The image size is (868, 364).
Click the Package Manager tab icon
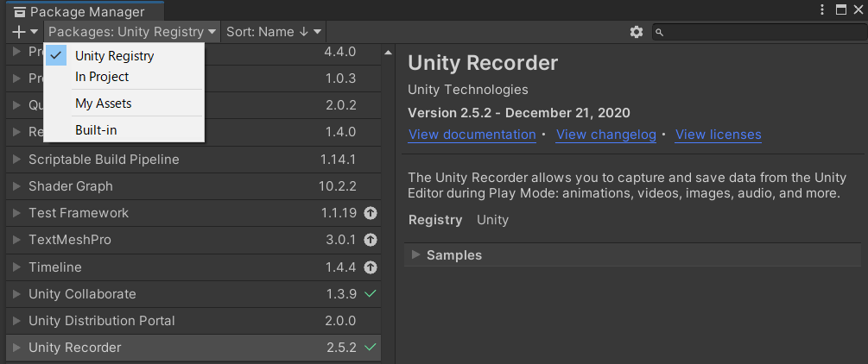[20, 11]
